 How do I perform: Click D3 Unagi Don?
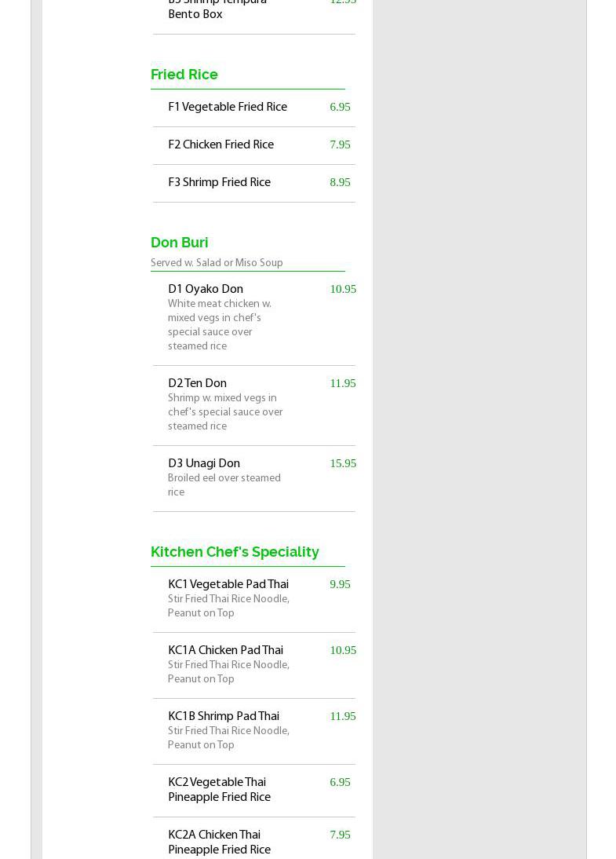pyautogui.click(x=204, y=463)
